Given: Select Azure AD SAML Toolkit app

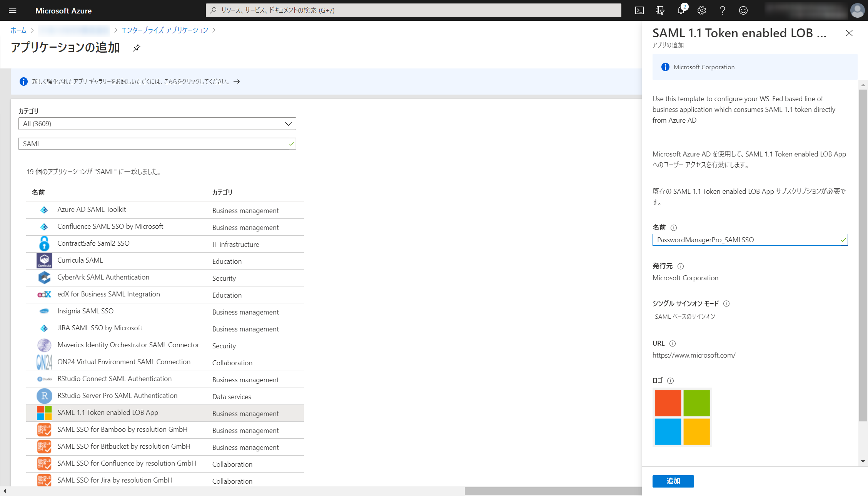Looking at the screenshot, I should tap(92, 210).
